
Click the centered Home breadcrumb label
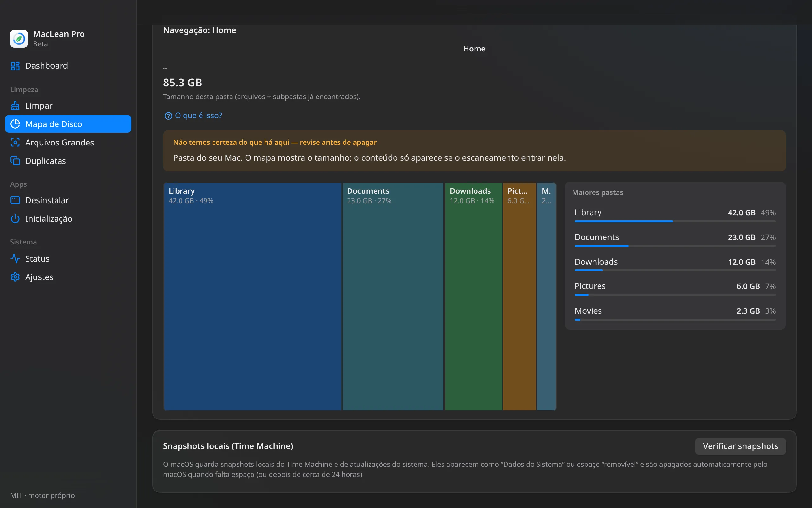click(474, 49)
